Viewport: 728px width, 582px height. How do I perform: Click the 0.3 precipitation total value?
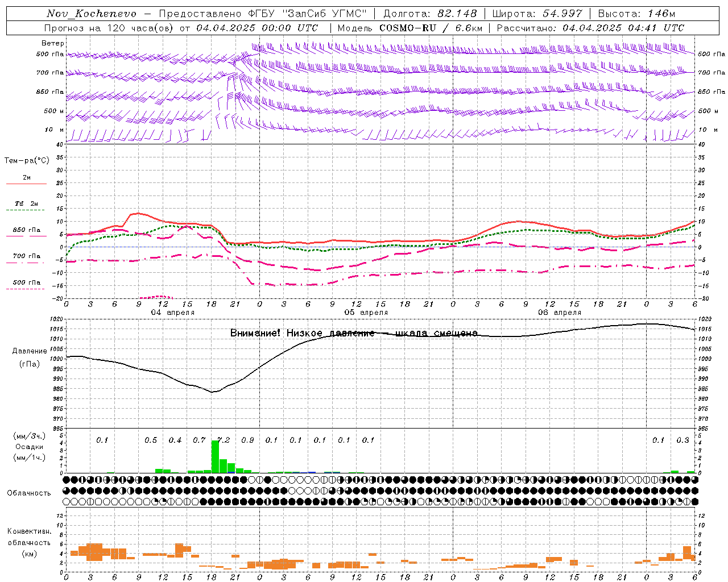[682, 440]
